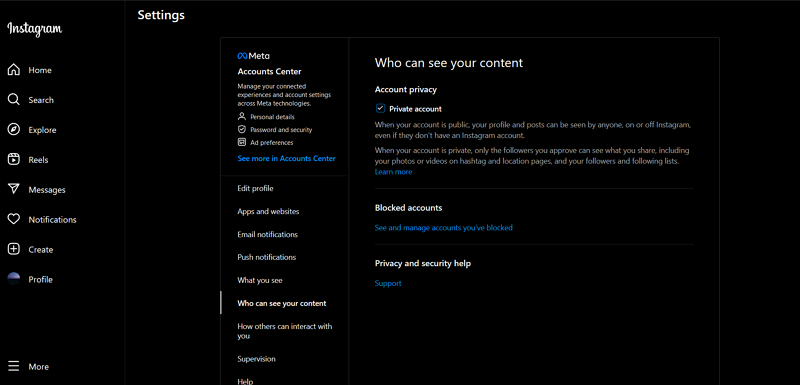Open Apps and websites settings
Screen dimensions: 800x385
268,211
